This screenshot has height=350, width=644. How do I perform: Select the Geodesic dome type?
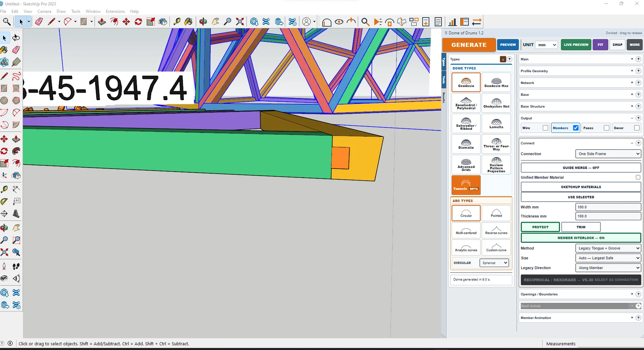click(x=466, y=82)
